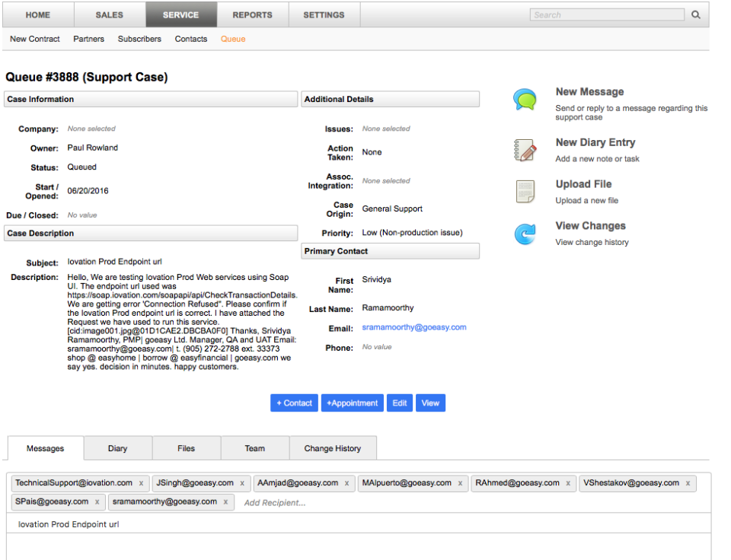
Task: Go to New Contract submenu
Action: click(35, 39)
